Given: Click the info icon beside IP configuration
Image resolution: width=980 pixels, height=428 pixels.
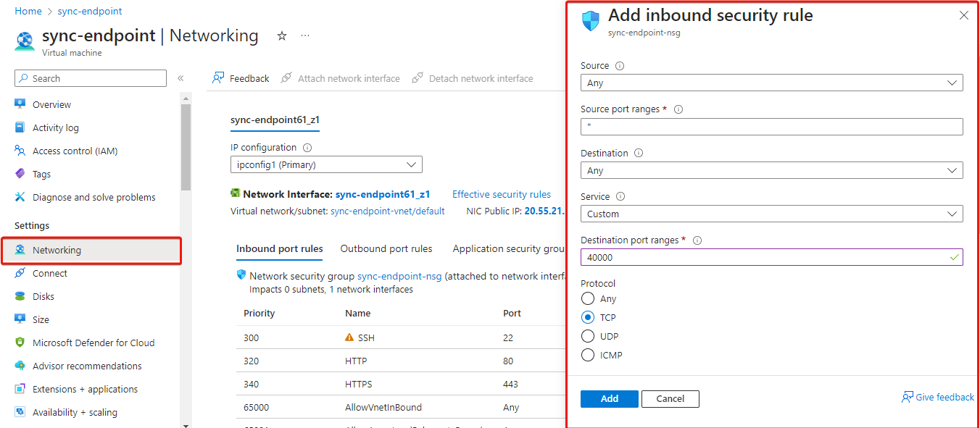Looking at the screenshot, I should [x=307, y=148].
